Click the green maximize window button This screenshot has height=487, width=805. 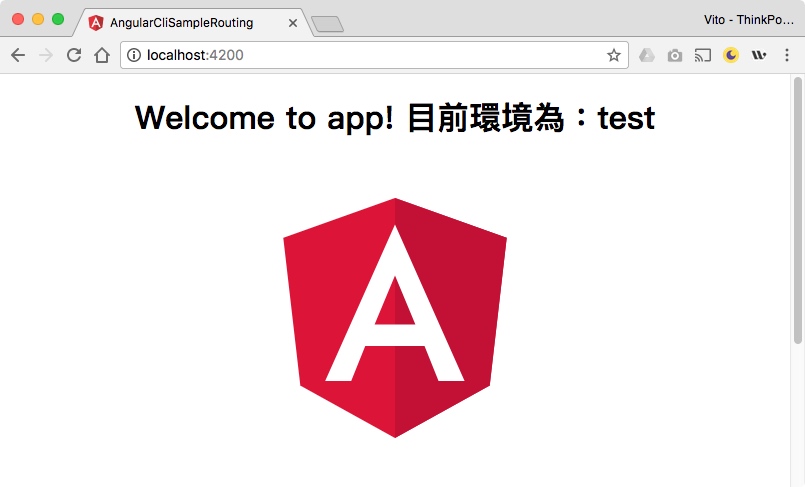[58, 19]
